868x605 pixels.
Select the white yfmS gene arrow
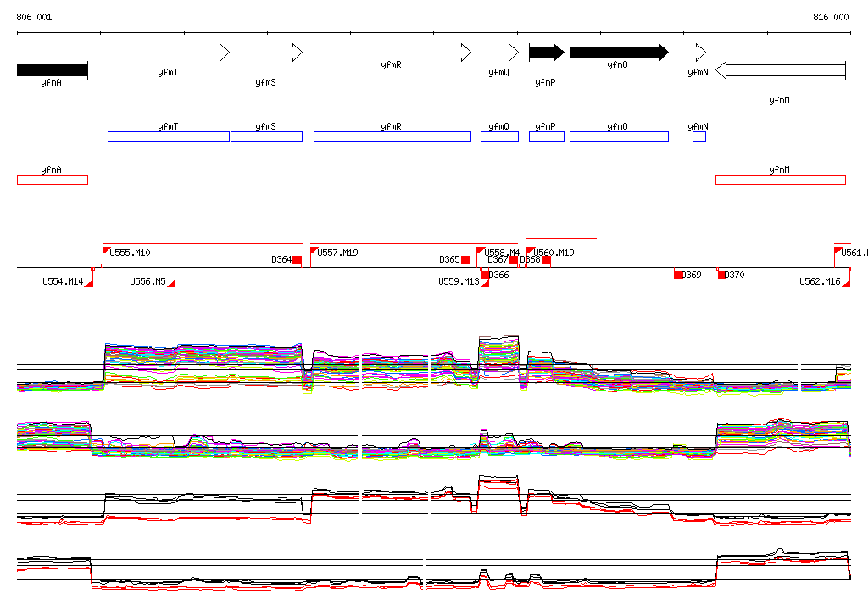coord(267,53)
